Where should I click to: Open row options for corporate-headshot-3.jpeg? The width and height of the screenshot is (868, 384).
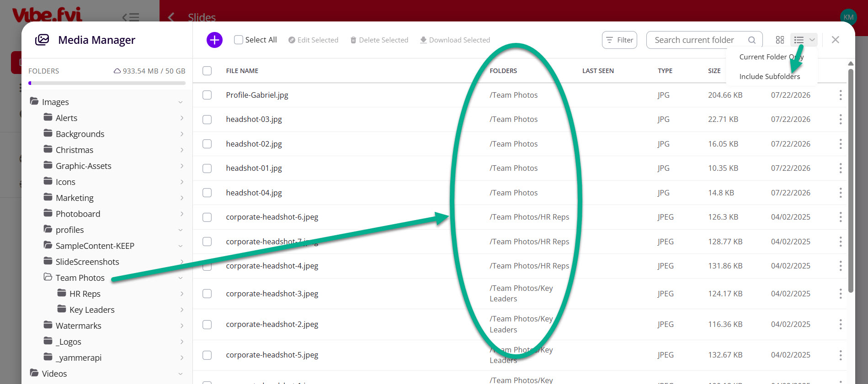pyautogui.click(x=840, y=294)
